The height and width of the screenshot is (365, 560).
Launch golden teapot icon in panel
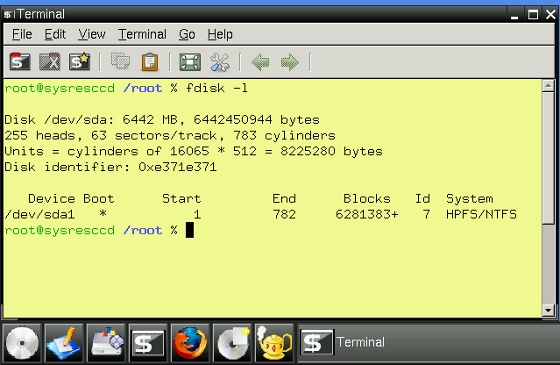274,343
